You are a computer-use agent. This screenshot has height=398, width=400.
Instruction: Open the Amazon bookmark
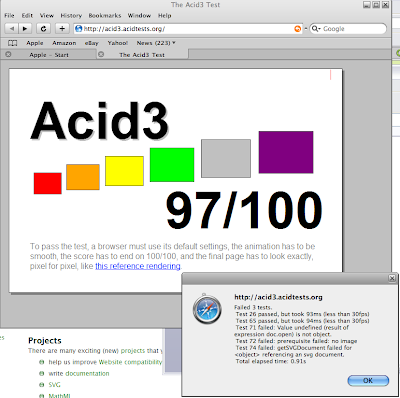(64, 43)
